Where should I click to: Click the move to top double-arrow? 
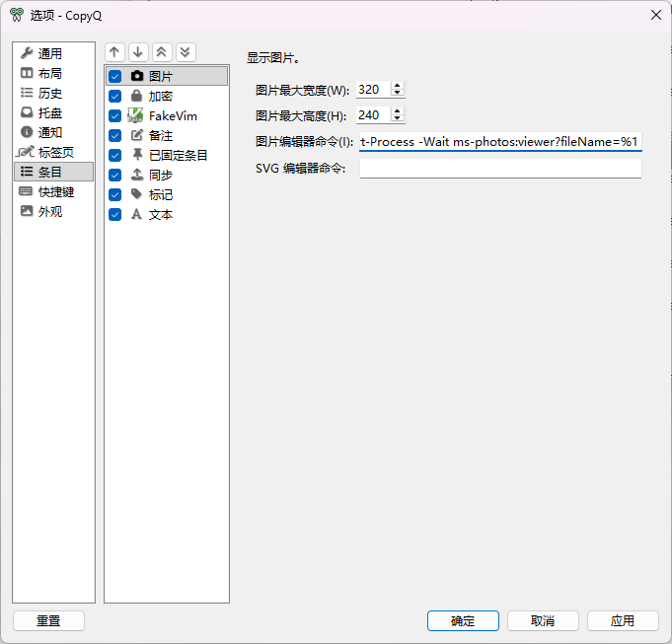tap(162, 52)
